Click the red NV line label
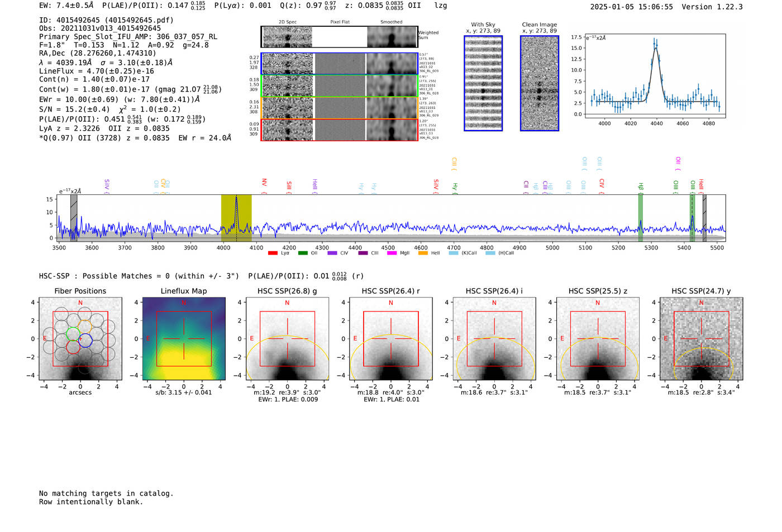The image size is (782, 532). tap(264, 186)
